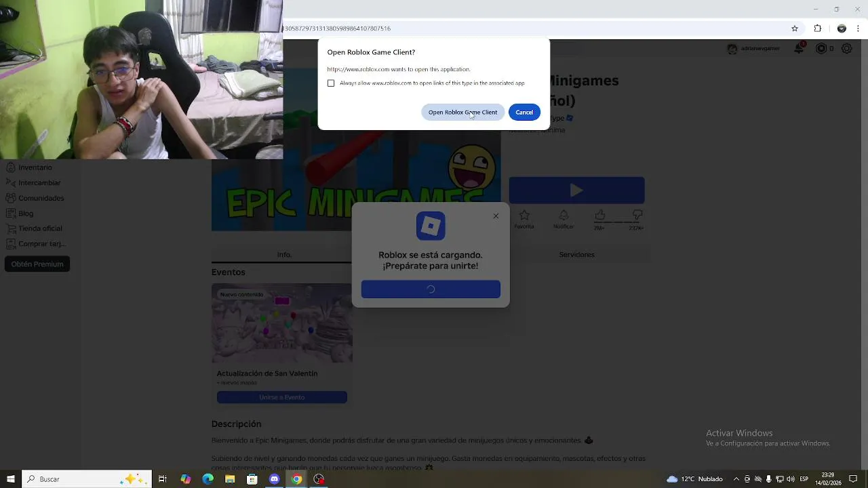Open the Windows notification center
This screenshot has height=488, width=868.
point(853,479)
